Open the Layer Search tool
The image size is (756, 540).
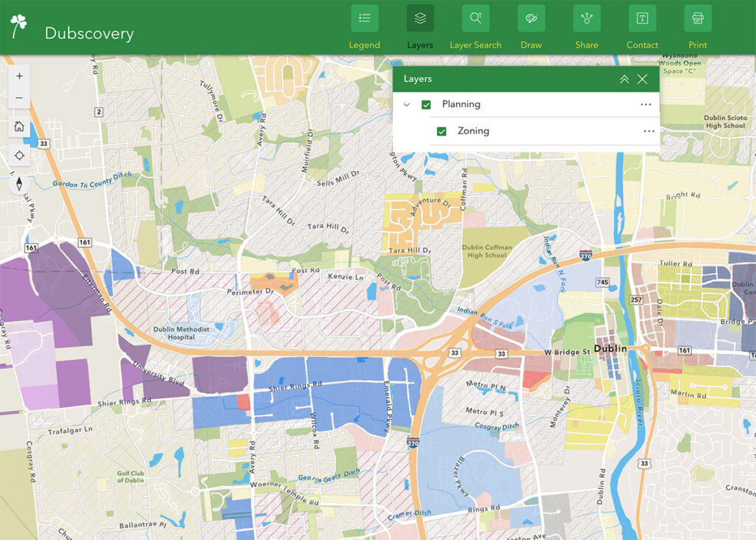(475, 18)
